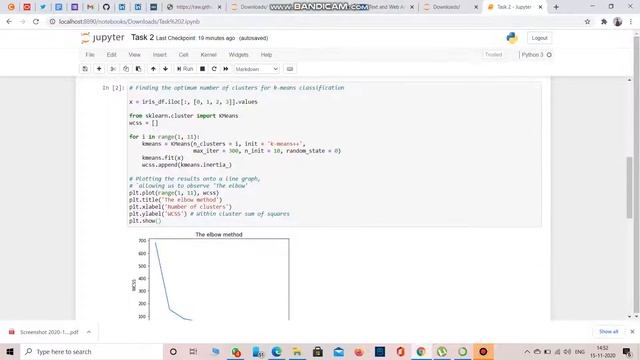Click the notebook vertical scrollbar thumb

coord(629,187)
